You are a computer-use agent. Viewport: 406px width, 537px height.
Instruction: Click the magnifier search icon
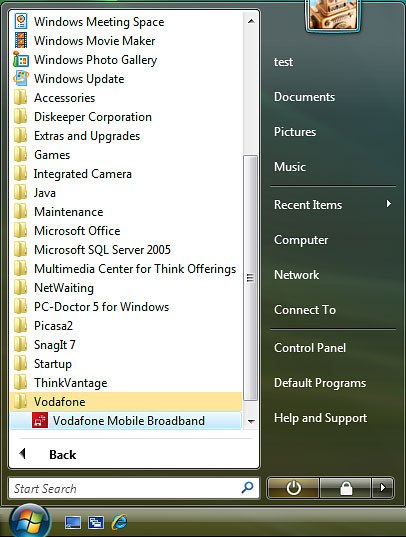click(x=247, y=487)
